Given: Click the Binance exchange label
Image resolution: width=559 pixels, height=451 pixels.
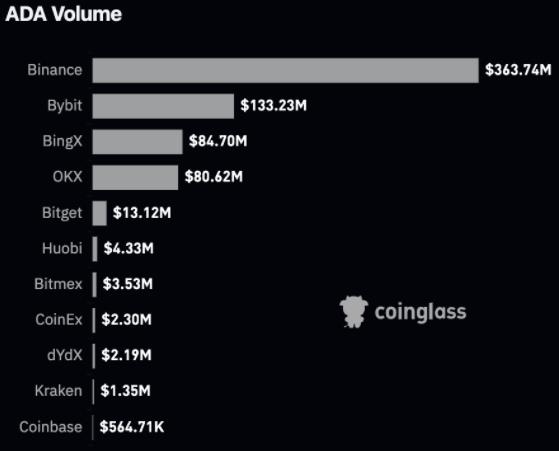Looking at the screenshot, I should pos(55,70).
